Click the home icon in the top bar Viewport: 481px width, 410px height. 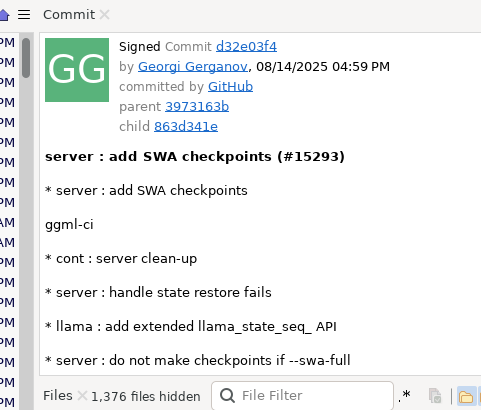[x=4, y=15]
